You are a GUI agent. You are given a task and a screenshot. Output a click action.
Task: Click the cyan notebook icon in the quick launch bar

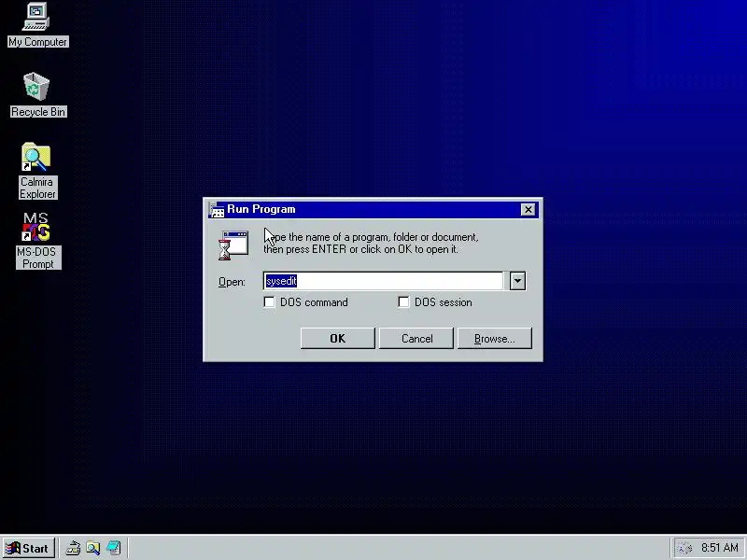(x=113, y=548)
